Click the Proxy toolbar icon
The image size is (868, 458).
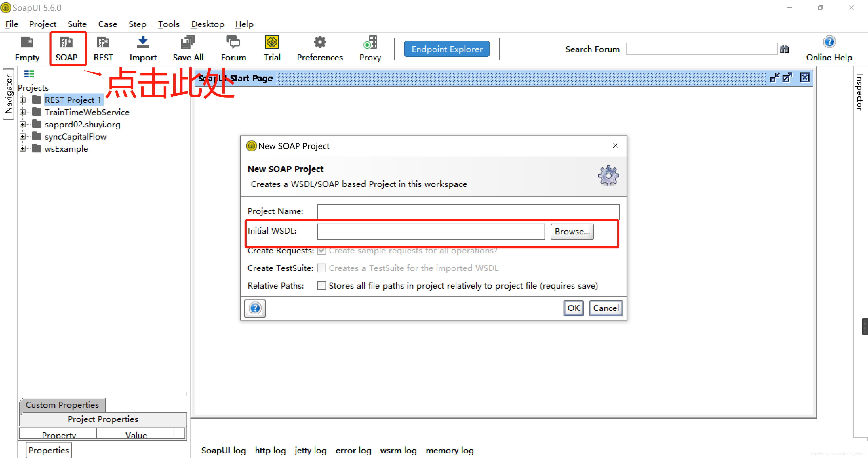[x=370, y=49]
